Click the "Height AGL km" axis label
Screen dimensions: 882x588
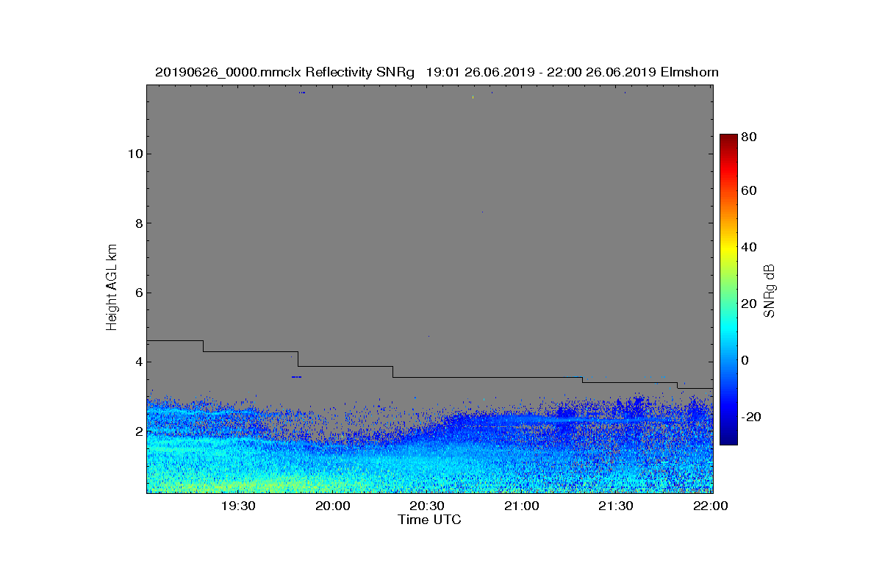(x=112, y=288)
